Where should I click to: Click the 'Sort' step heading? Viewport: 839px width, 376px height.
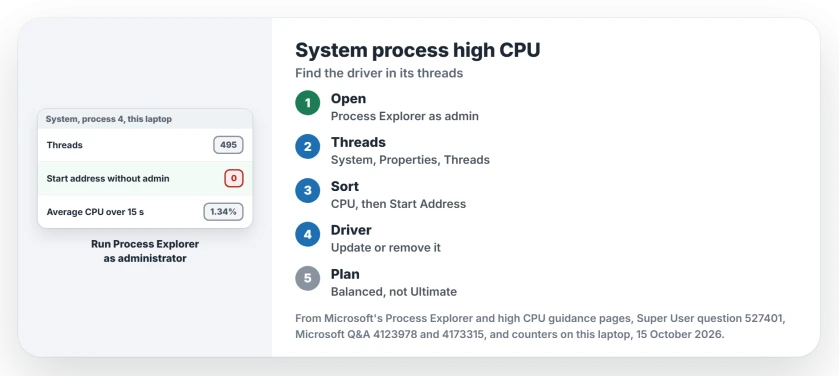(345, 187)
